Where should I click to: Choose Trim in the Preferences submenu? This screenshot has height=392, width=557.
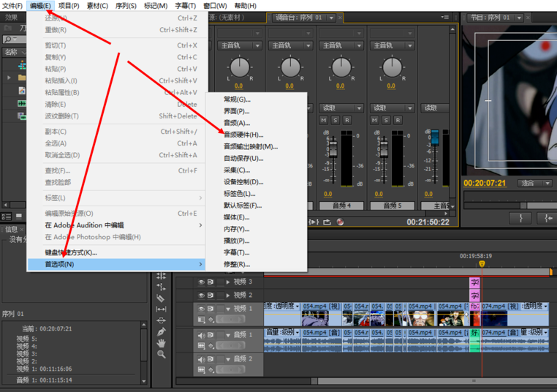256,265
